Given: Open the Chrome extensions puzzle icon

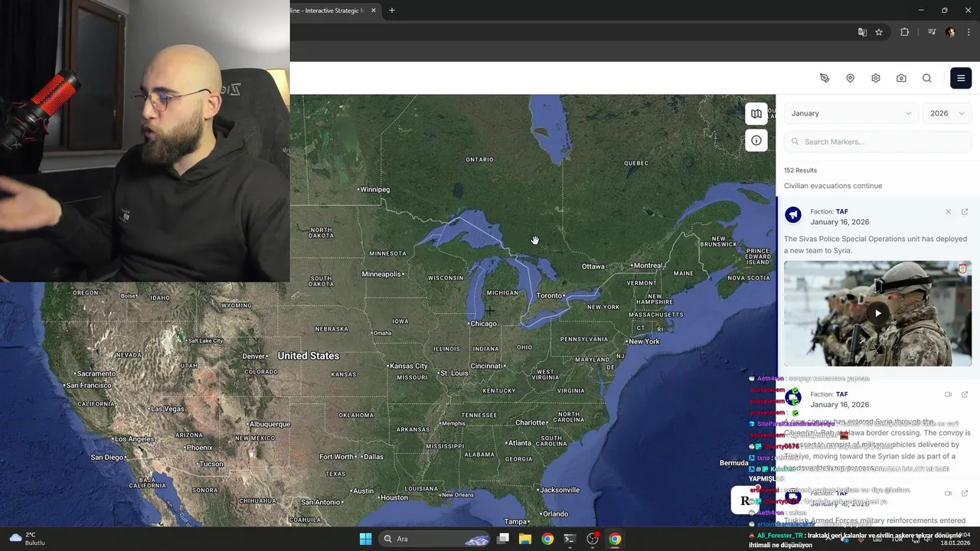Looking at the screenshot, I should point(905,32).
